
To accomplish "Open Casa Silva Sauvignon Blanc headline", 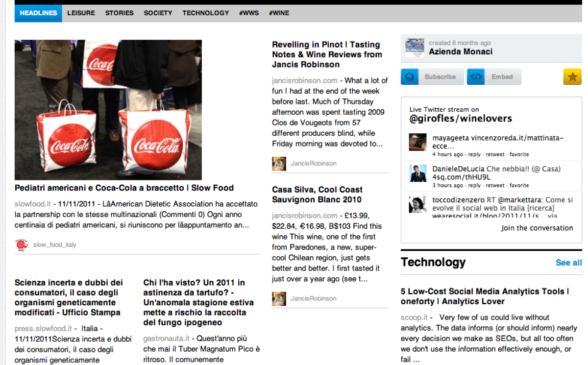I will tap(318, 195).
